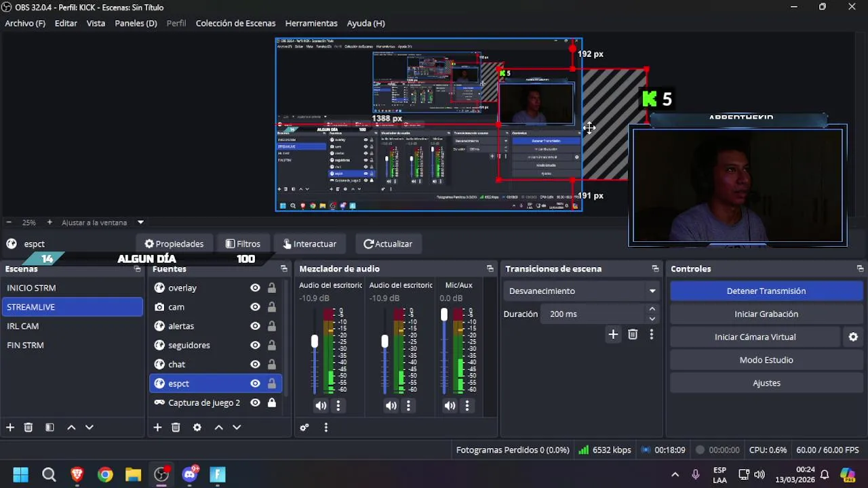Open transition properties three-dot menu
868x488 pixels.
click(x=651, y=334)
